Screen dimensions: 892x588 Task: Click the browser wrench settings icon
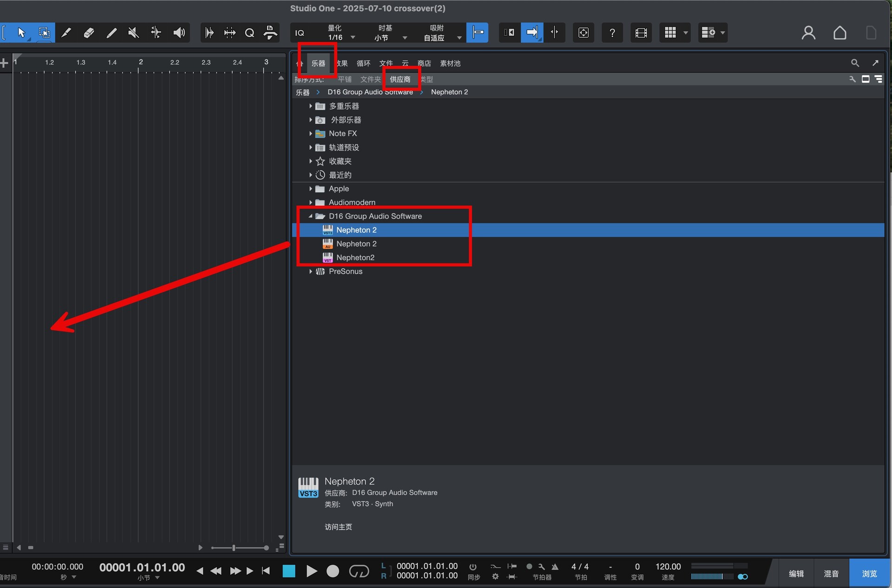tap(853, 79)
